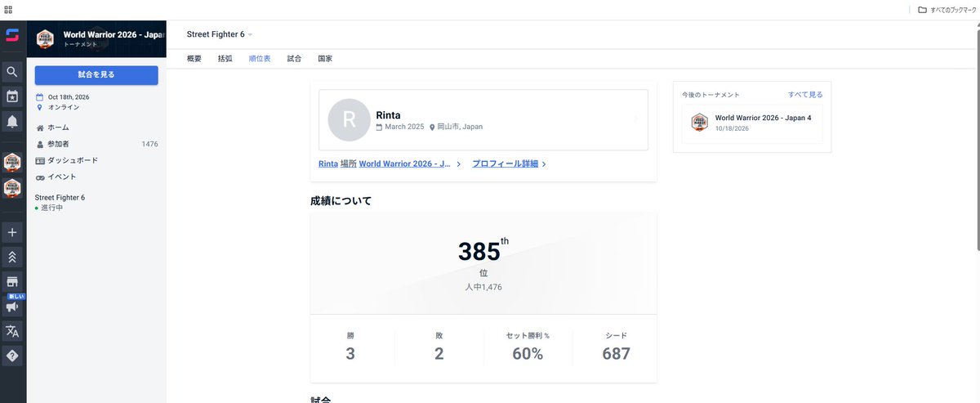The width and height of the screenshot is (980, 403).
Task: Click the 60% set win rate
Action: [x=528, y=354]
